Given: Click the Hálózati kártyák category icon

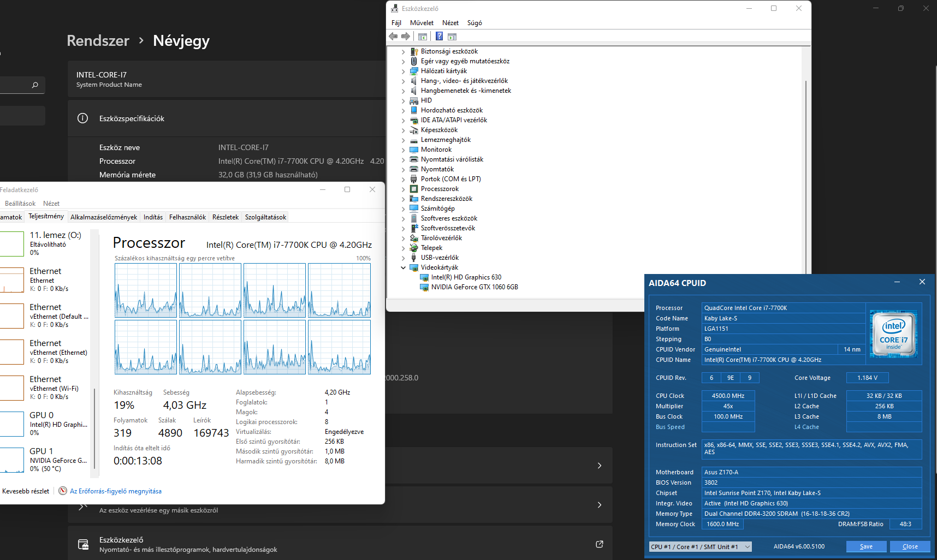Looking at the screenshot, I should coord(414,71).
